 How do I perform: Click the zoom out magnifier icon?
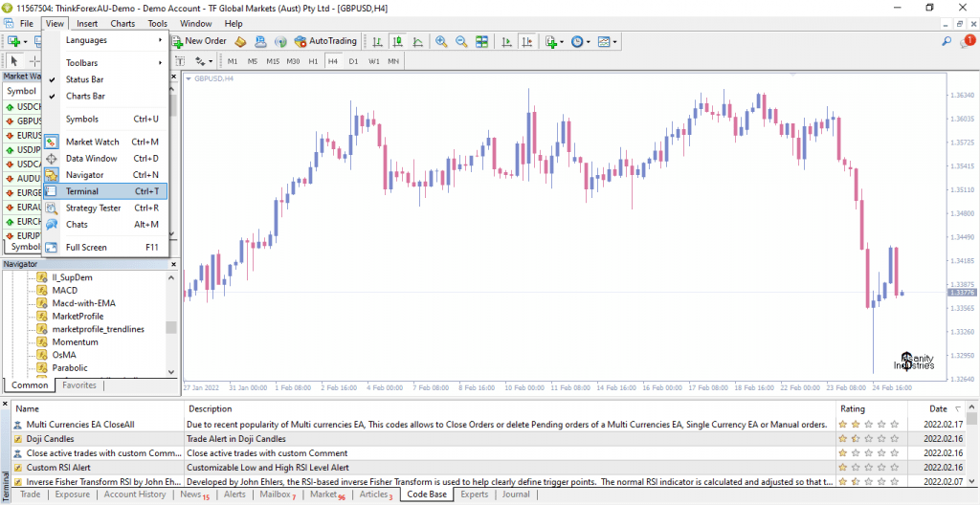coord(461,42)
